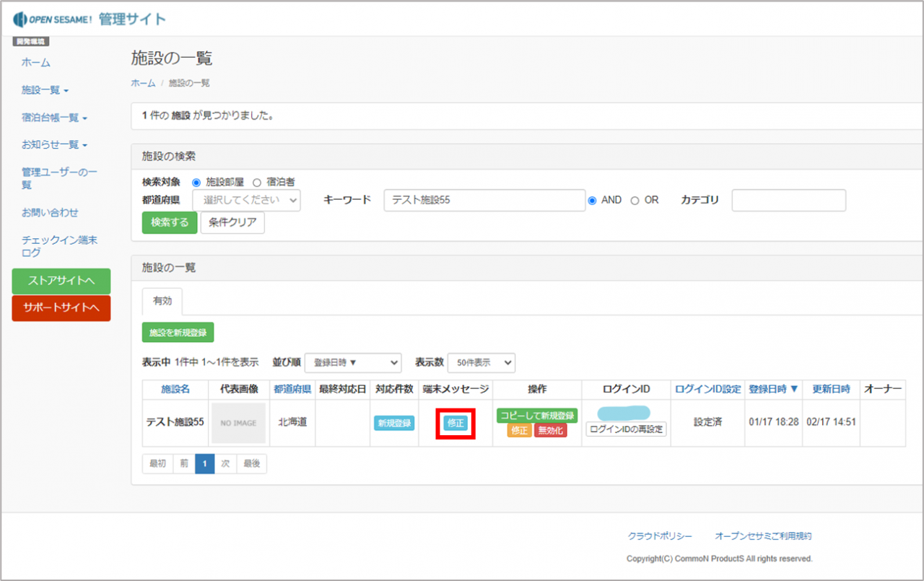Open チェックイン端末ログ in sidebar
This screenshot has width=924, height=581.
click(x=59, y=246)
